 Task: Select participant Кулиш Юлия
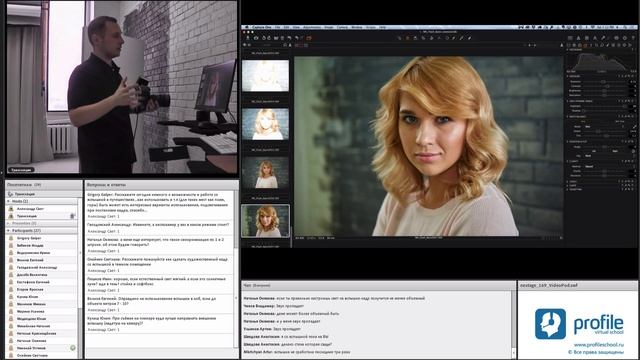tap(42, 297)
